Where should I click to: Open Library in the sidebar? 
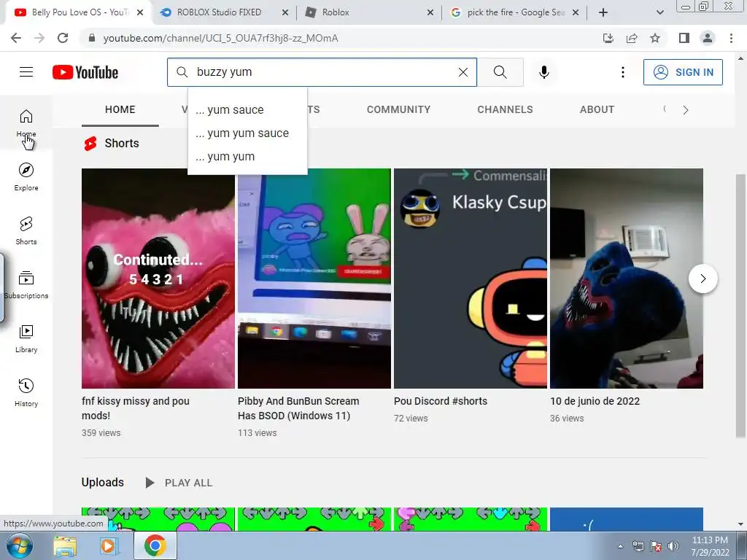pyautogui.click(x=26, y=338)
